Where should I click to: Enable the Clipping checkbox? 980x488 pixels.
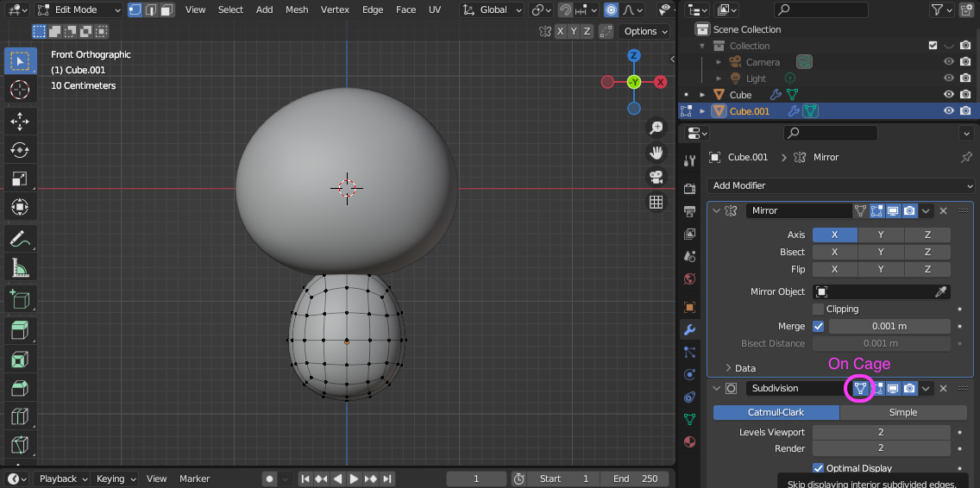pyautogui.click(x=818, y=309)
